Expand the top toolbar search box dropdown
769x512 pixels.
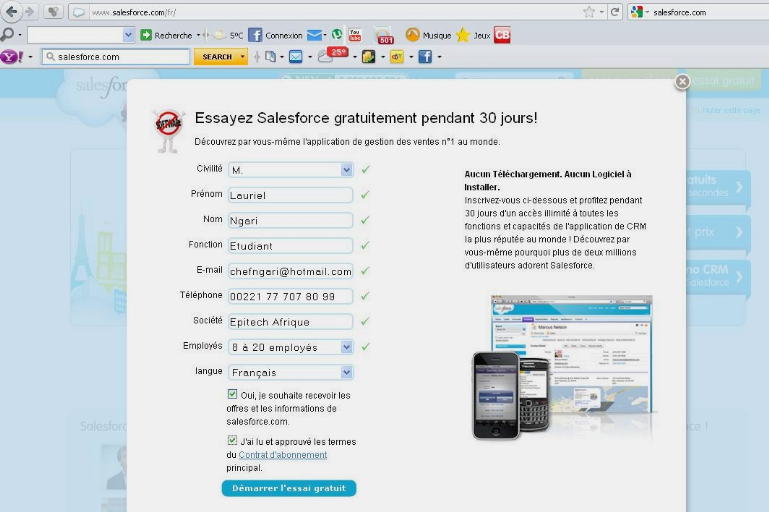point(128,35)
